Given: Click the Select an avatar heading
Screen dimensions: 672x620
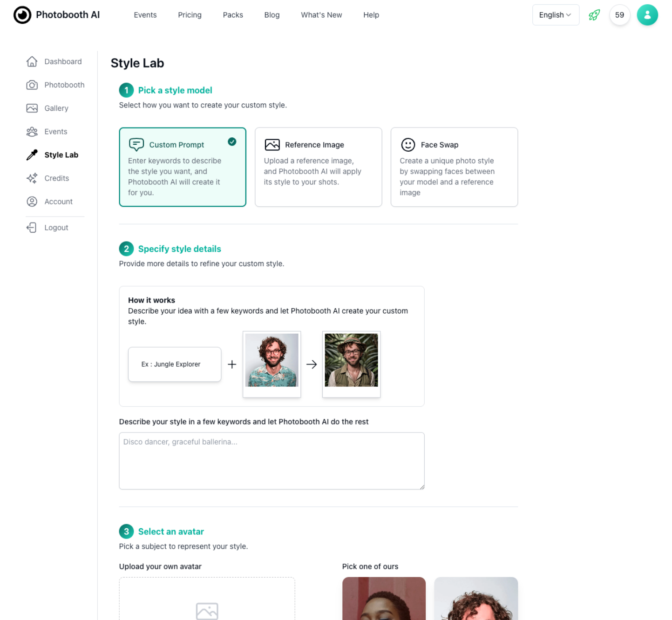Looking at the screenshot, I should (x=171, y=532).
